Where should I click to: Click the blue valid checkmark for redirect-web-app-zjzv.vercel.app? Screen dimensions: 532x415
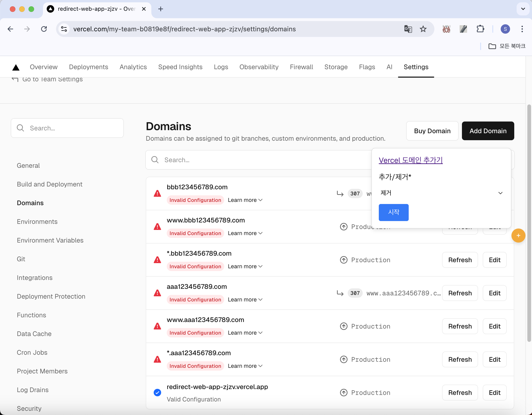click(x=157, y=392)
